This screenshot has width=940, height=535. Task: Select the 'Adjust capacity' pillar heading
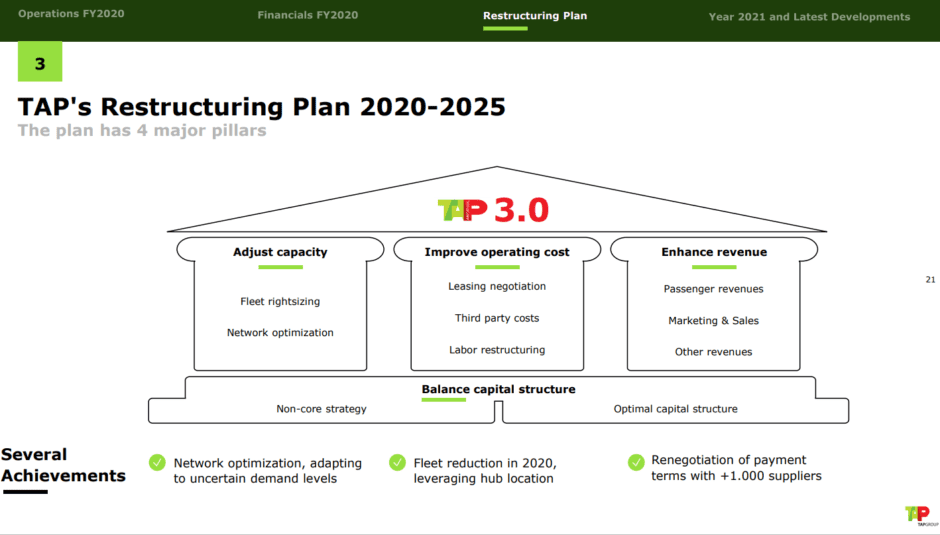coord(280,252)
